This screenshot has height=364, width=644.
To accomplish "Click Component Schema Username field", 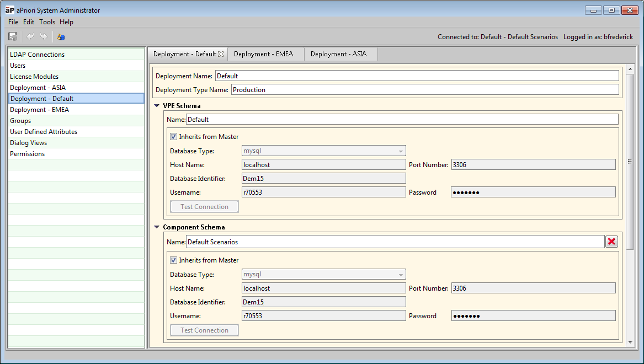I will (x=323, y=315).
